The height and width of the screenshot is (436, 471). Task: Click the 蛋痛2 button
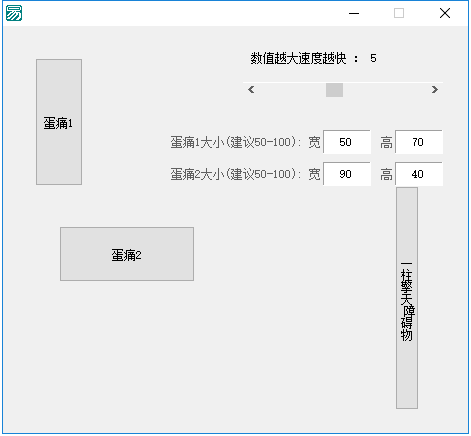(x=127, y=254)
